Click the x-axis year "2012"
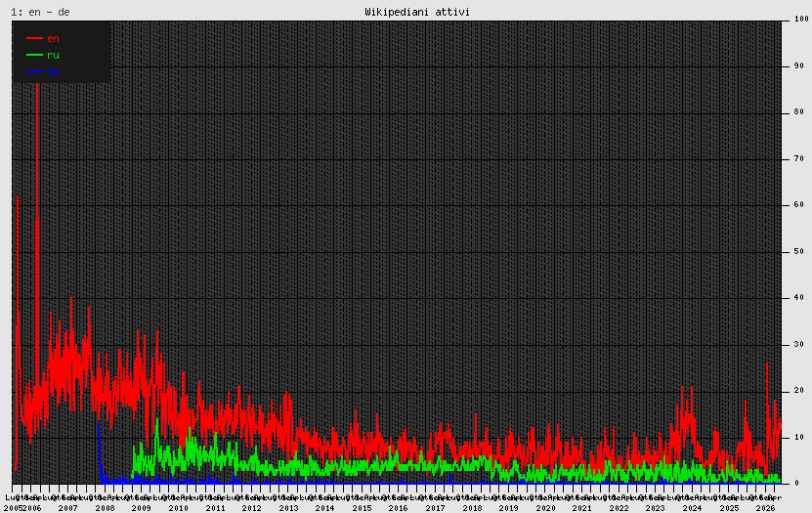Image resolution: width=812 pixels, height=513 pixels. (252, 508)
